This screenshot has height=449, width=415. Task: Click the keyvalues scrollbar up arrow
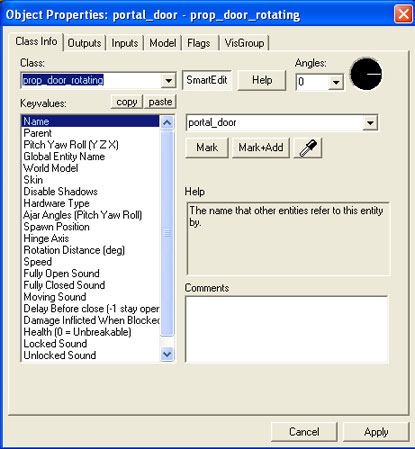(x=167, y=123)
